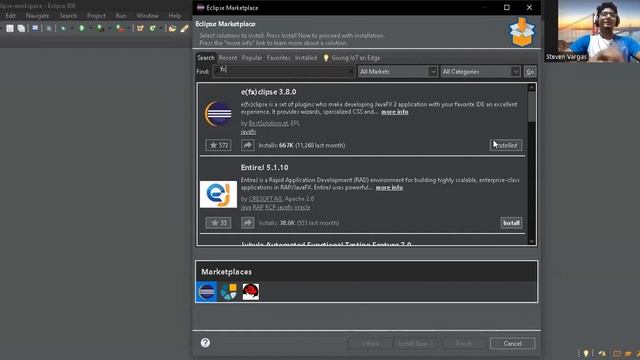Open the All Categories dropdown
The width and height of the screenshot is (640, 360).
pyautogui.click(x=480, y=71)
